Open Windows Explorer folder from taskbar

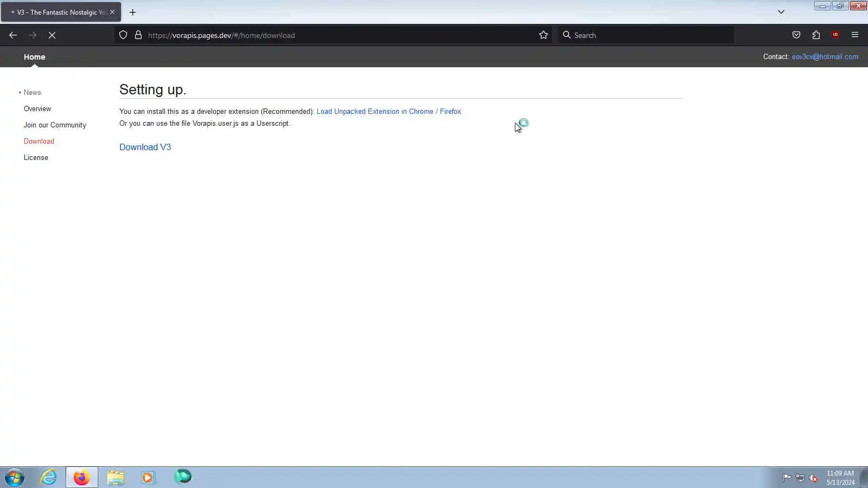coord(116,478)
